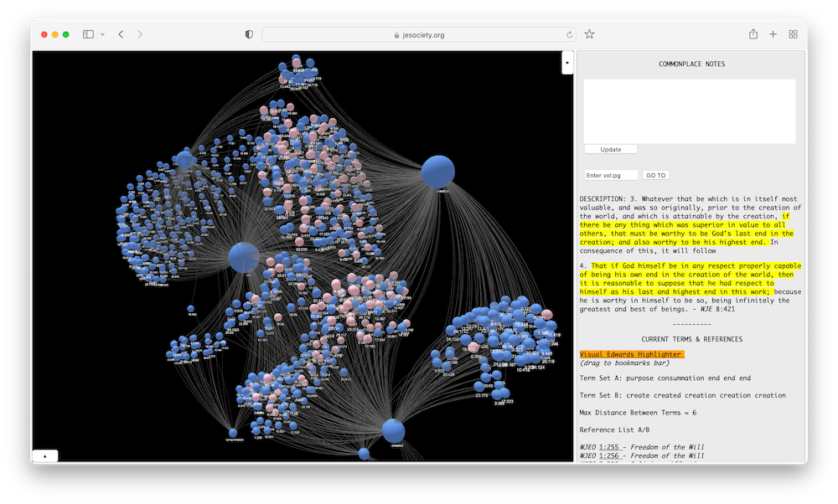Select the small 'consummation' term node
838x504 pixels.
(233, 433)
